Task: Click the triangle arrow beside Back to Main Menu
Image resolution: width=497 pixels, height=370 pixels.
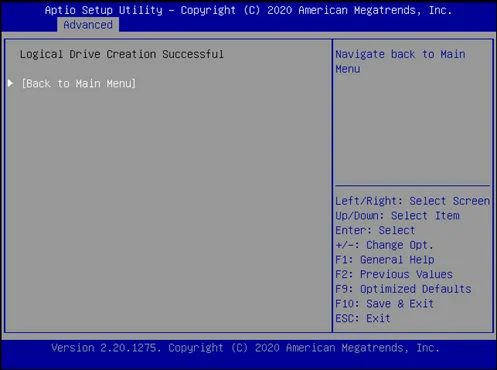Action: pos(10,83)
